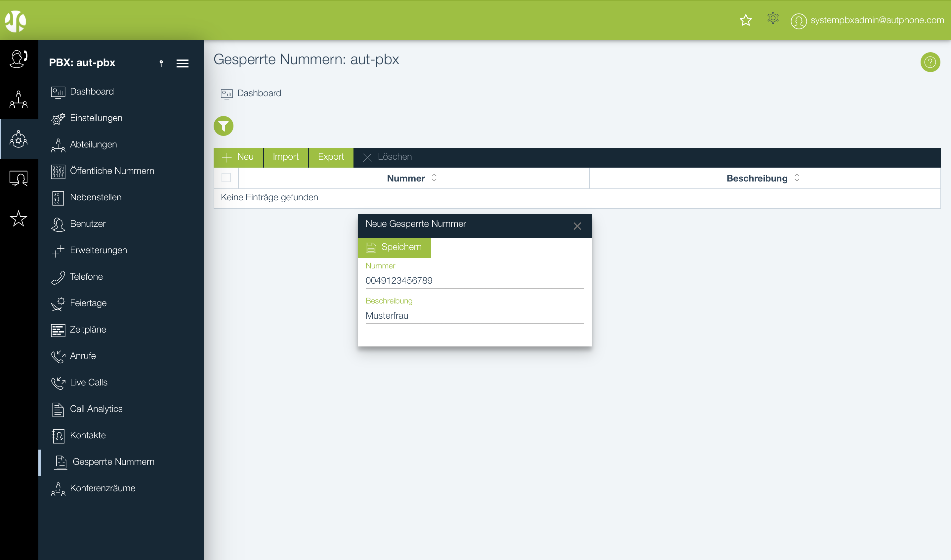Open Nebenstellen in the sidebar menu
This screenshot has height=560, width=951.
96,197
